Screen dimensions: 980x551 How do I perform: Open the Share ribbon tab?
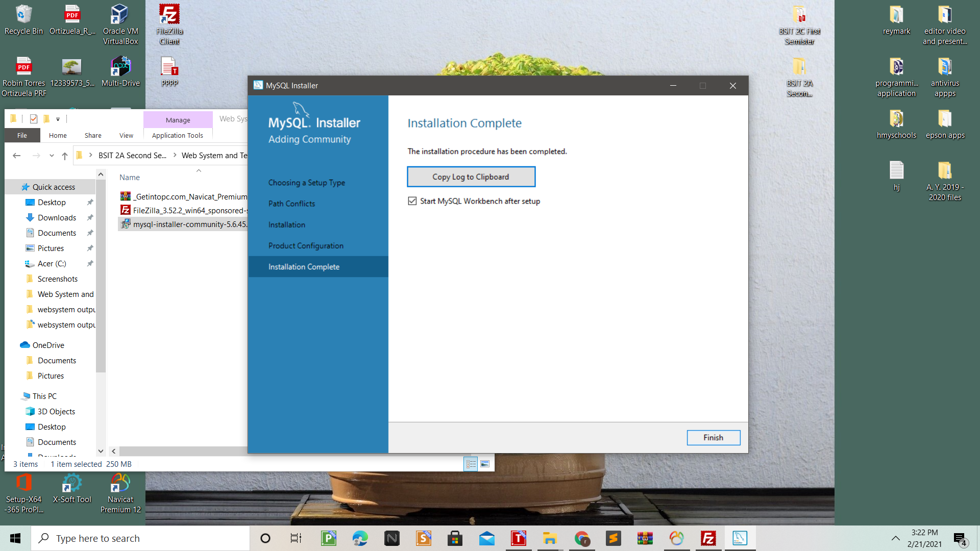click(x=93, y=135)
